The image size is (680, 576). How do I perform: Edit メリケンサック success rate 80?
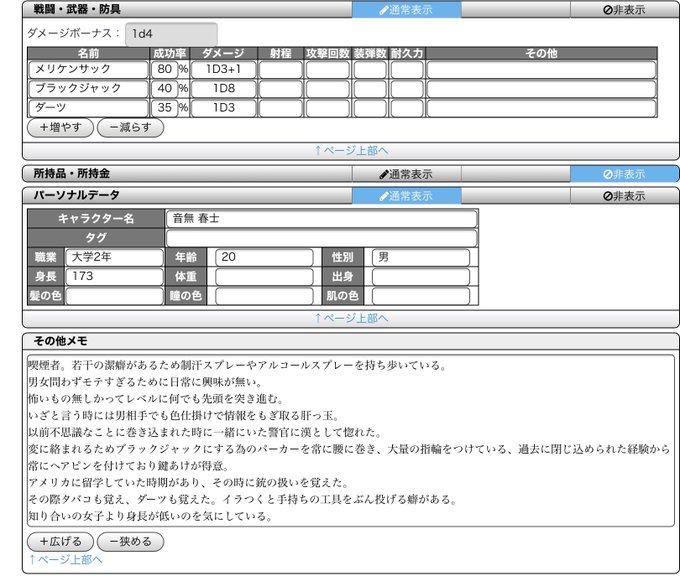164,69
